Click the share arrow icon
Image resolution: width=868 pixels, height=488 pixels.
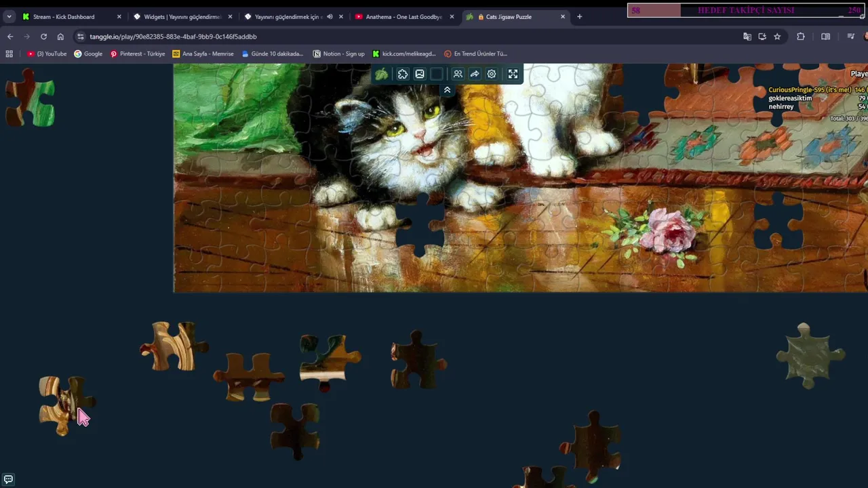tap(475, 74)
